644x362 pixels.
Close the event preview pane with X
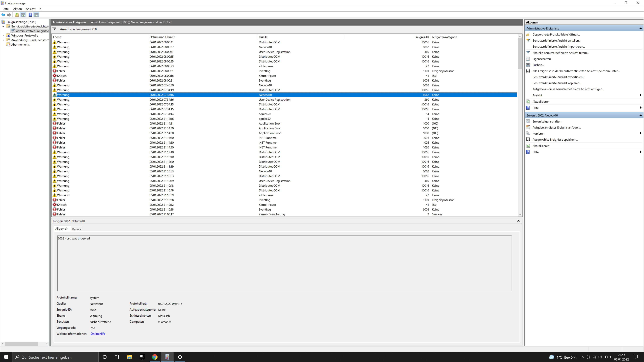tap(518, 221)
